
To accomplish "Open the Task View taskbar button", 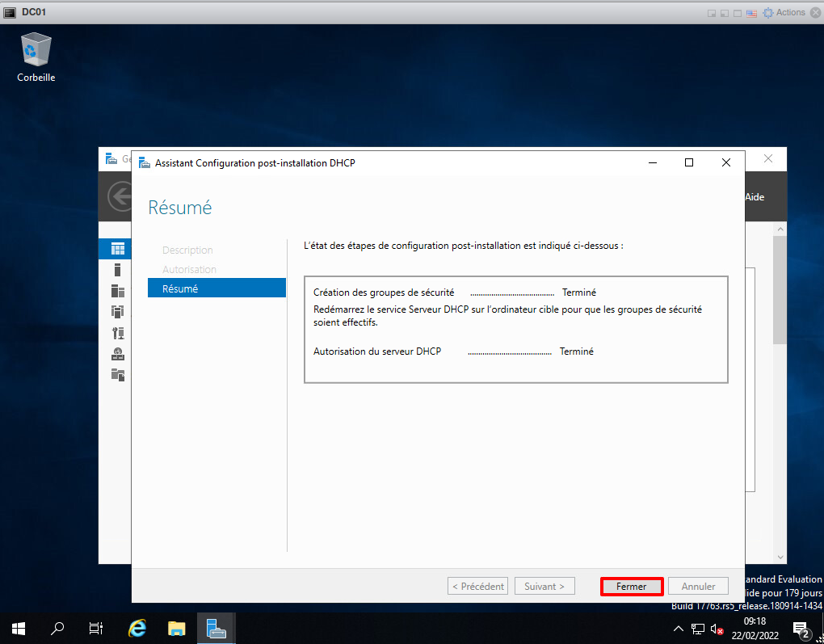I will [x=95, y=628].
